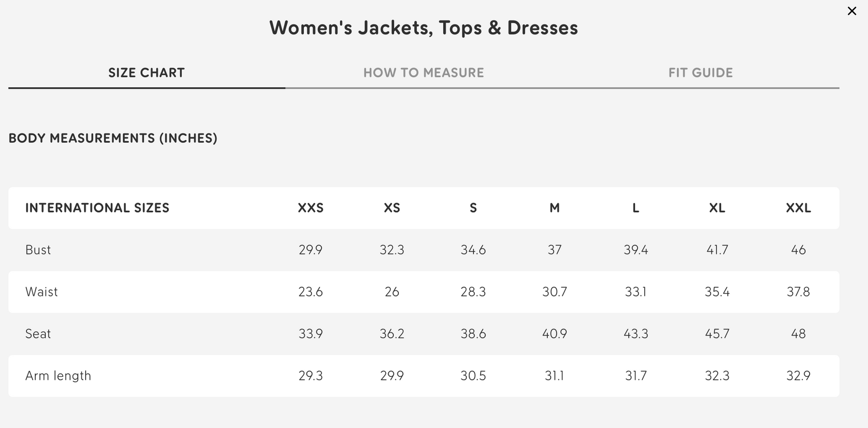Image resolution: width=868 pixels, height=428 pixels.
Task: Click the Body Measurements (Inches) heading
Action: pos(113,138)
